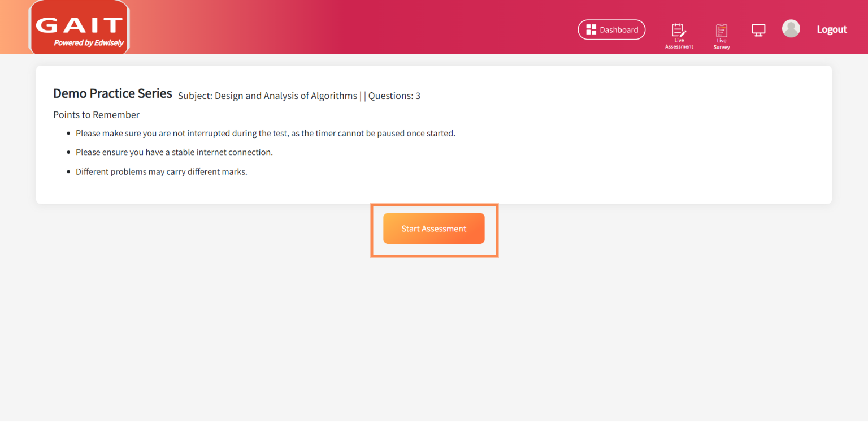The image size is (868, 422).
Task: Log out of the account
Action: (x=832, y=29)
